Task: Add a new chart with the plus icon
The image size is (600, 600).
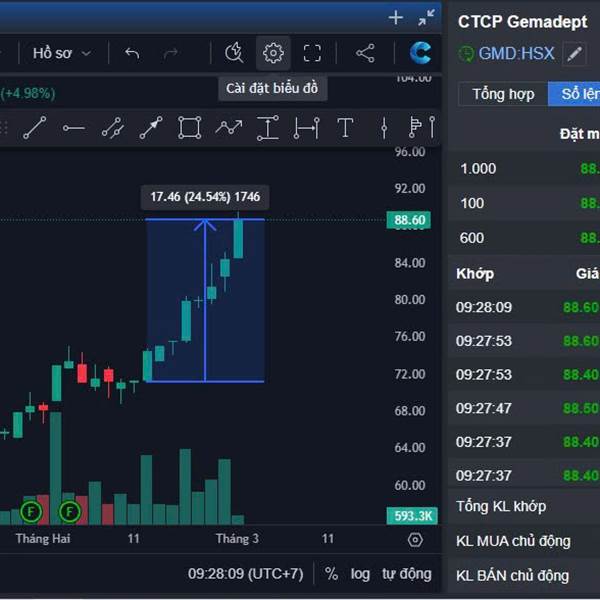Action: click(x=395, y=18)
